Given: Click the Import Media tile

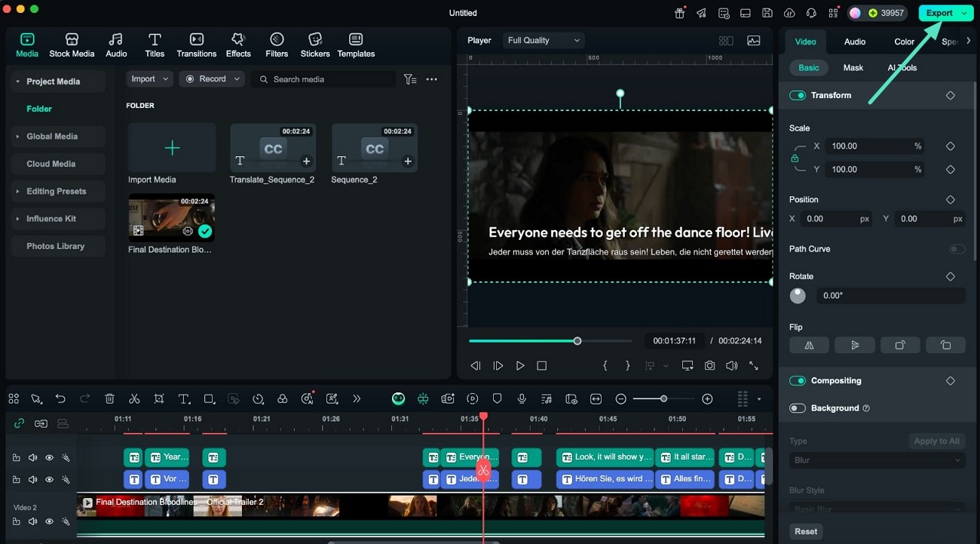Looking at the screenshot, I should tap(172, 148).
